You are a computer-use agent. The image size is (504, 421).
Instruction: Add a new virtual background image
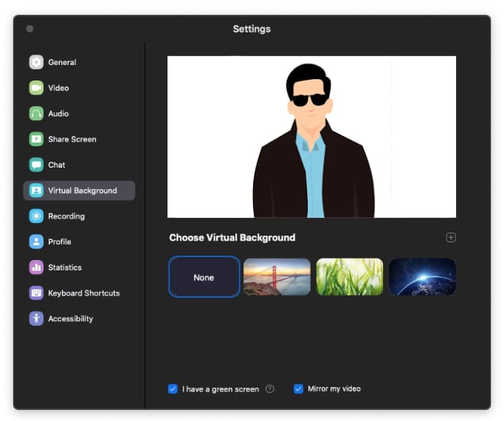[x=451, y=237]
